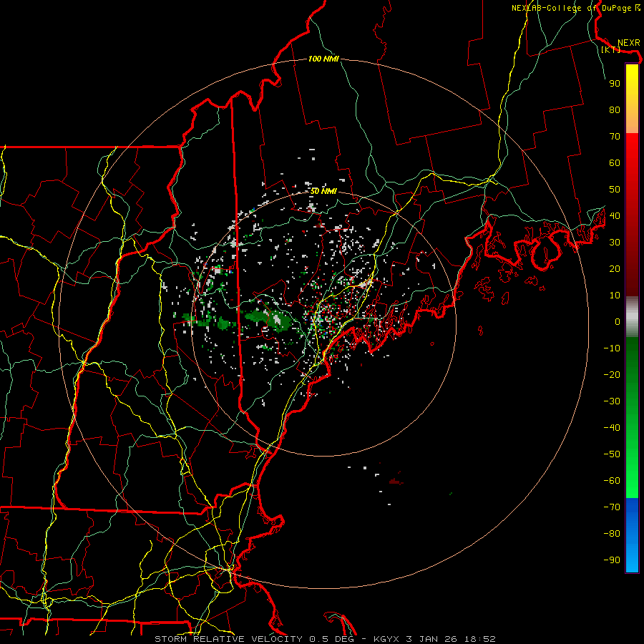The width and height of the screenshot is (644, 644).
Task: Click the -20 knot scale label
Action: tap(612, 374)
